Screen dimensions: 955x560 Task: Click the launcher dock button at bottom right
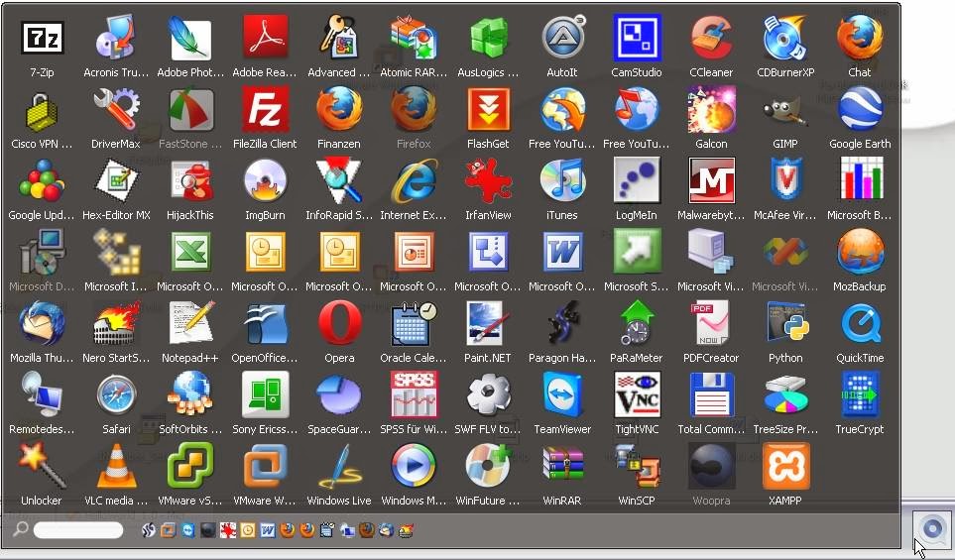(932, 528)
